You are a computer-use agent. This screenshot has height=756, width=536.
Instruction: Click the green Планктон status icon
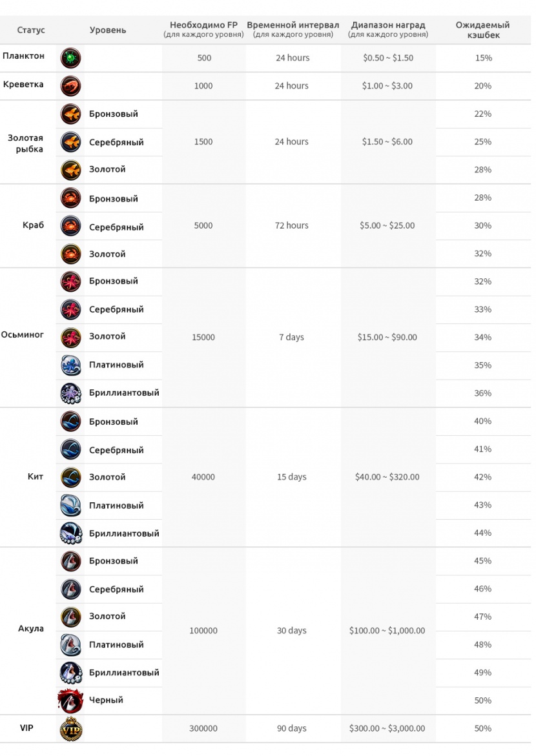pyautogui.click(x=70, y=58)
